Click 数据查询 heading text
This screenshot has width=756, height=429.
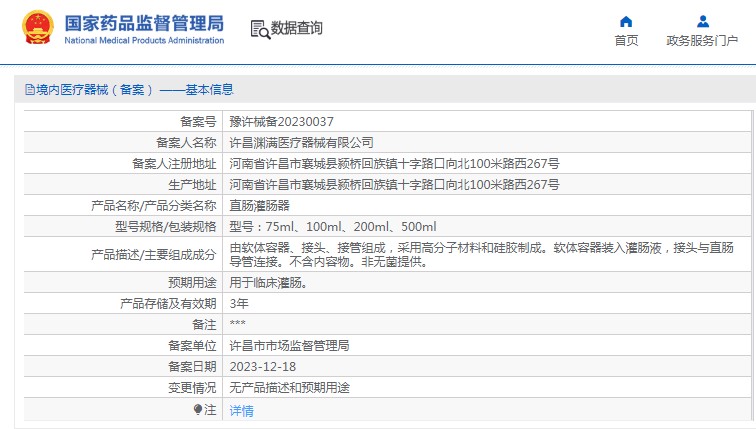coord(297,28)
